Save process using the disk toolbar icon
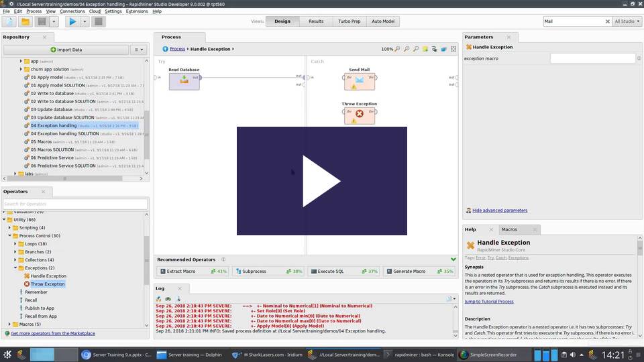644x362 pixels. [42, 21]
